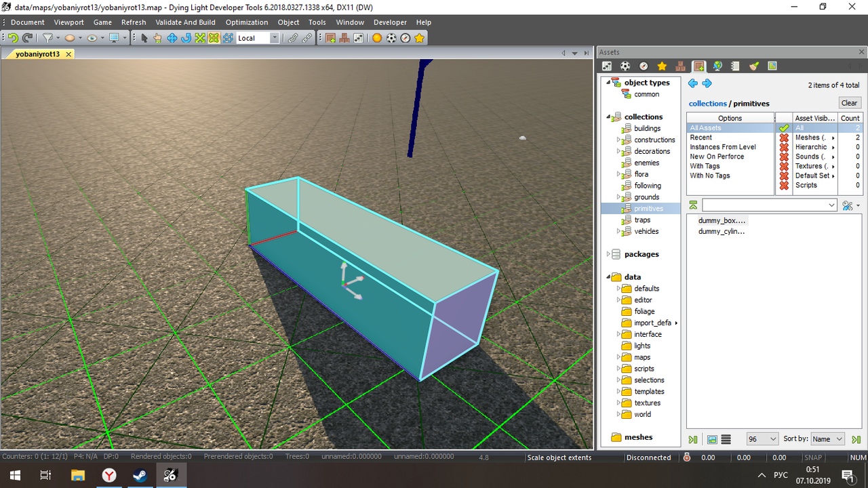Image resolution: width=868 pixels, height=488 pixels.
Task: Expand the constructions collection node
Action: (619, 140)
